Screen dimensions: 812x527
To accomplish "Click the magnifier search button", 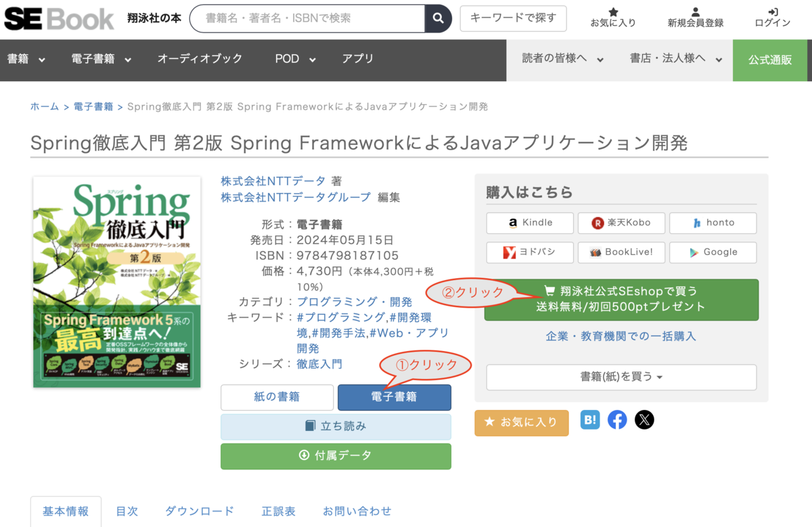I will [438, 18].
